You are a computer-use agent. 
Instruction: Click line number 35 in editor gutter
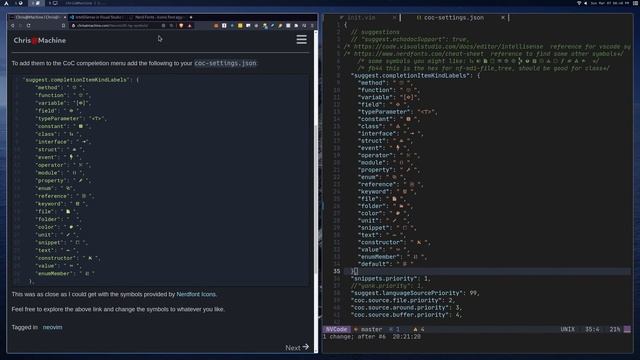coord(336,271)
